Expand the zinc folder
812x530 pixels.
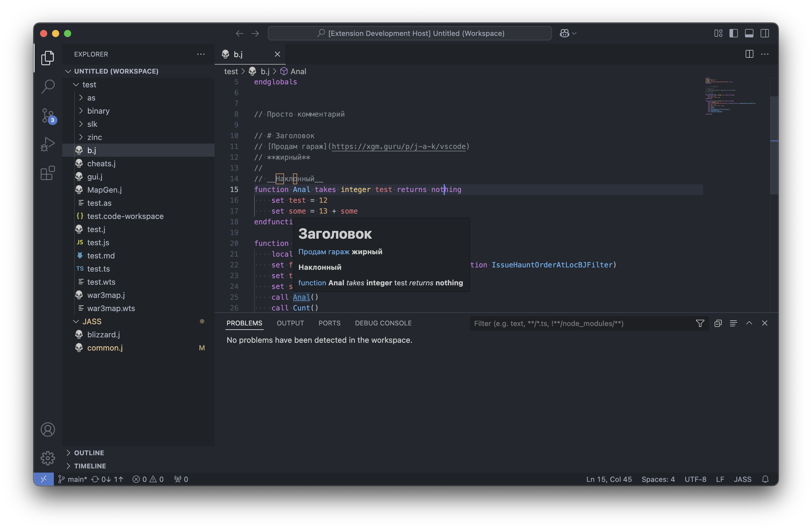click(x=94, y=137)
